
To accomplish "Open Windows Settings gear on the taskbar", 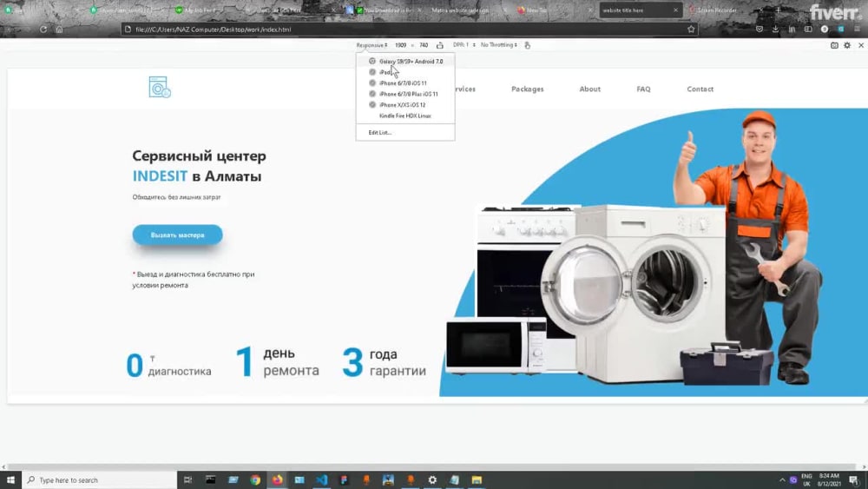I will coord(432,479).
